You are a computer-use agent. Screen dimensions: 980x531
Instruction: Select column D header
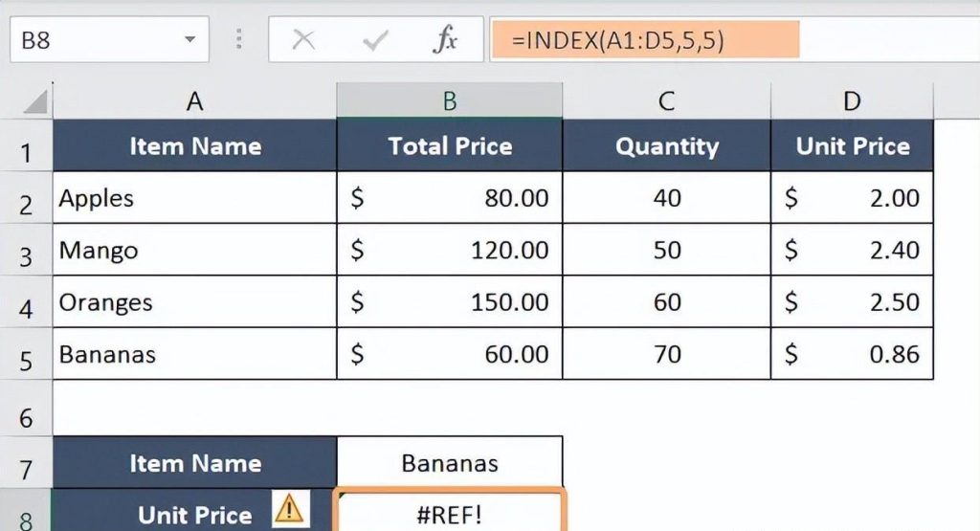click(852, 101)
